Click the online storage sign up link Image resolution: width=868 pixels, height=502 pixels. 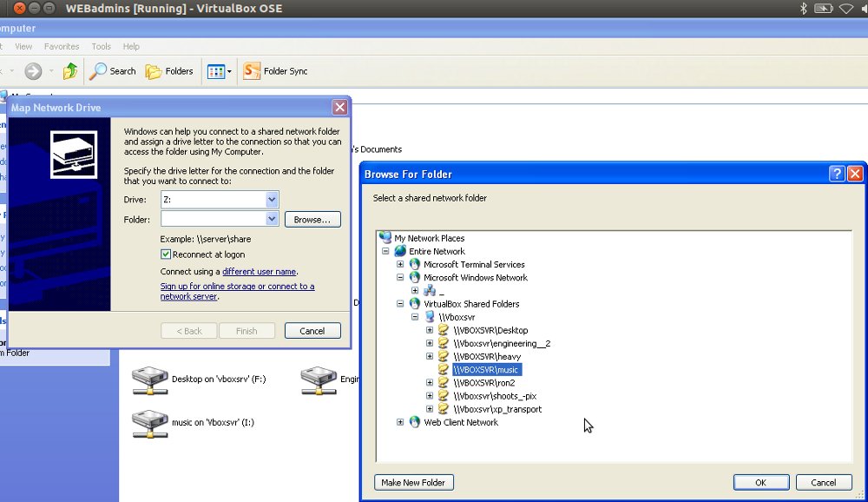point(238,292)
